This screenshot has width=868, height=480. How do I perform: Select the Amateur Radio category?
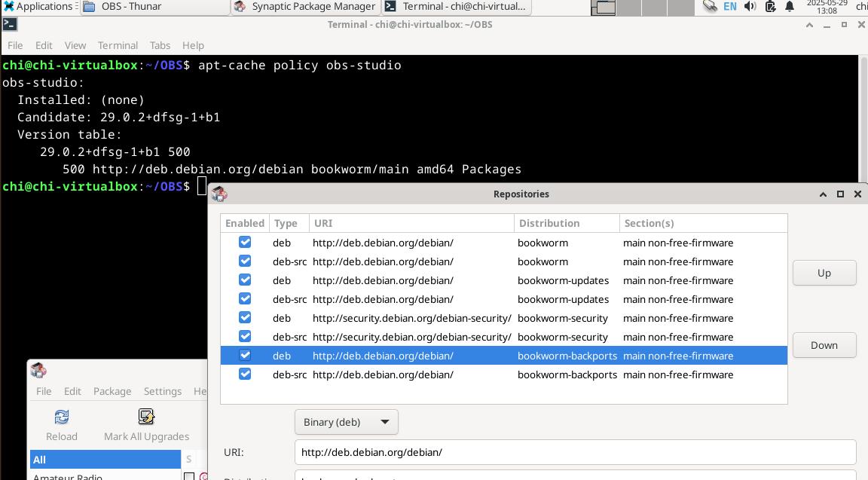(x=105, y=476)
